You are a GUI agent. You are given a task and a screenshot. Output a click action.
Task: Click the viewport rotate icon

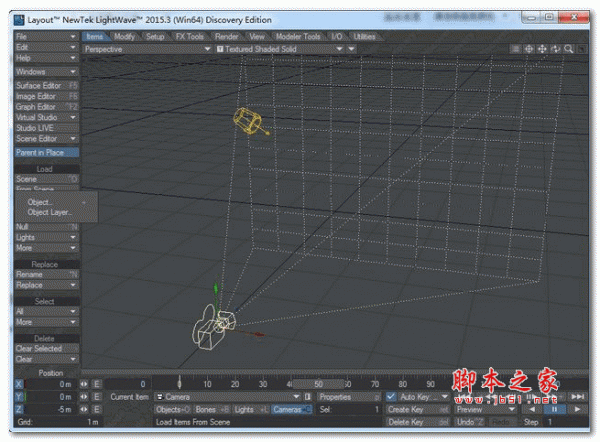554,49
